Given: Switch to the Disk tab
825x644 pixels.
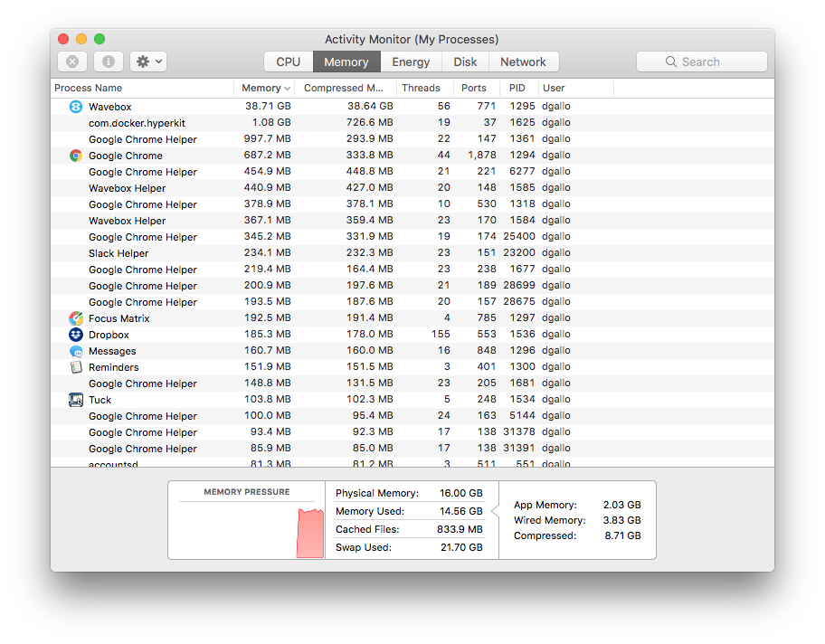Looking at the screenshot, I should click(x=465, y=62).
